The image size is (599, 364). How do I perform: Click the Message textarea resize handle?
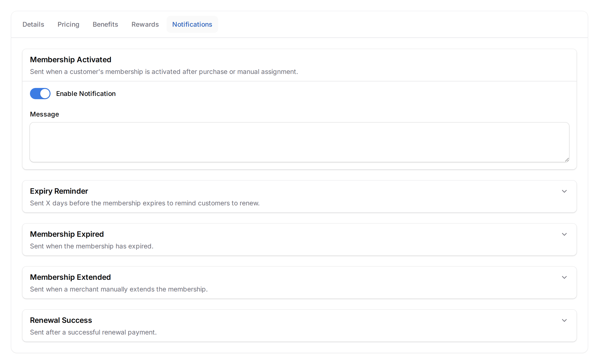567,159
